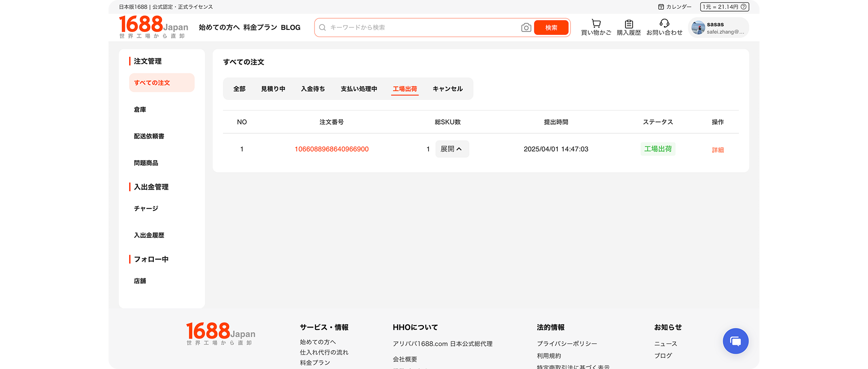Open 配送依頼書 in the sidebar
The image size is (868, 369).
[149, 137]
